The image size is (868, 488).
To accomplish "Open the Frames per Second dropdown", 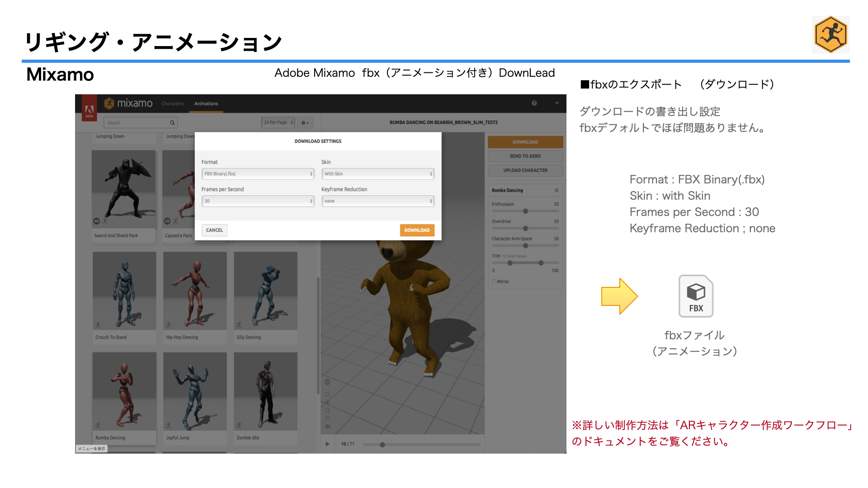I will (x=258, y=201).
